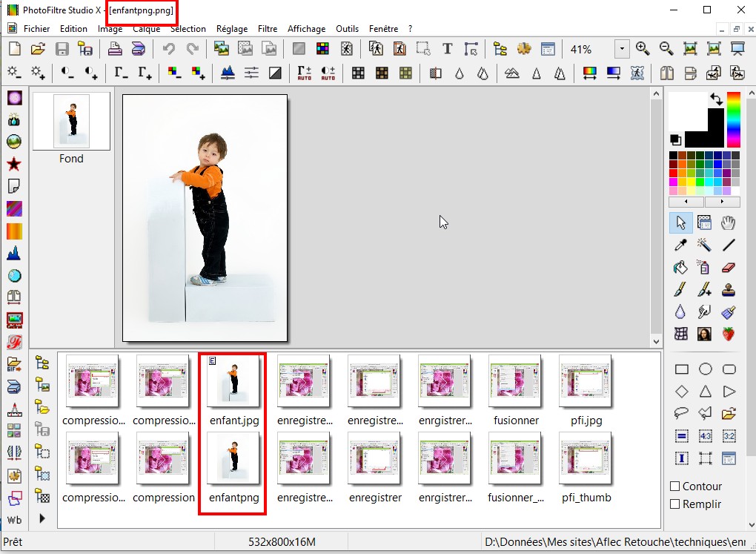The image size is (756, 554).
Task: Swap foreground and background colors arrow
Action: click(x=717, y=100)
